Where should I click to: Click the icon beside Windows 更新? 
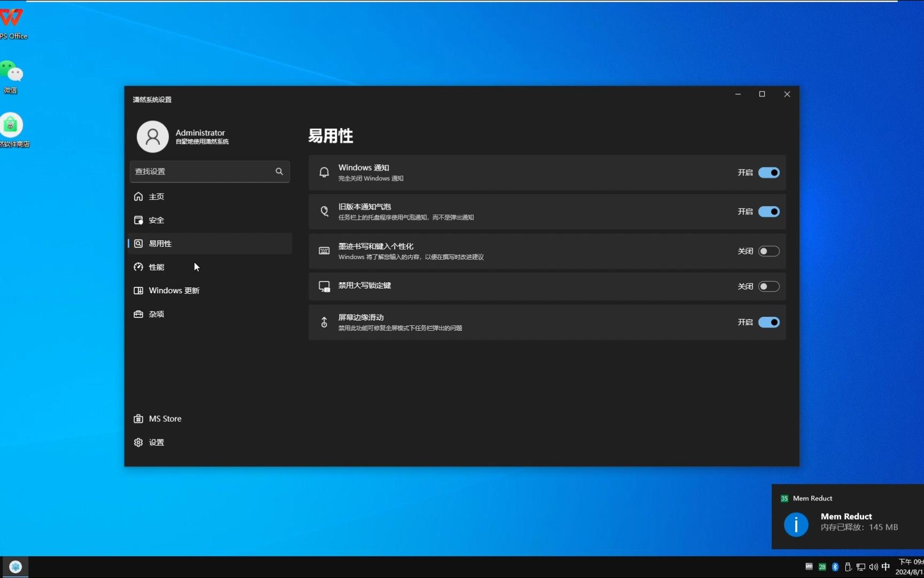click(138, 291)
